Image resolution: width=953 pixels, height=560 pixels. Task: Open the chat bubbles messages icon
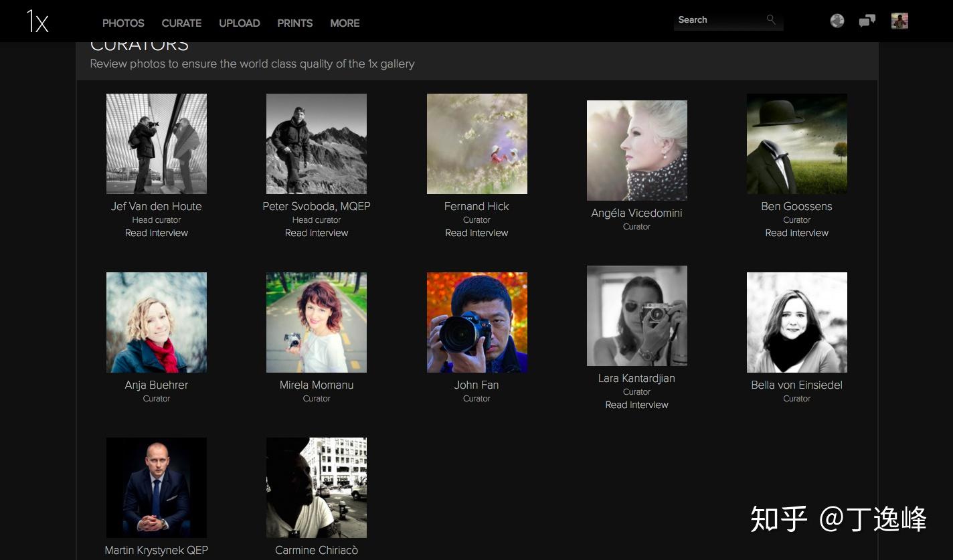[x=867, y=21]
